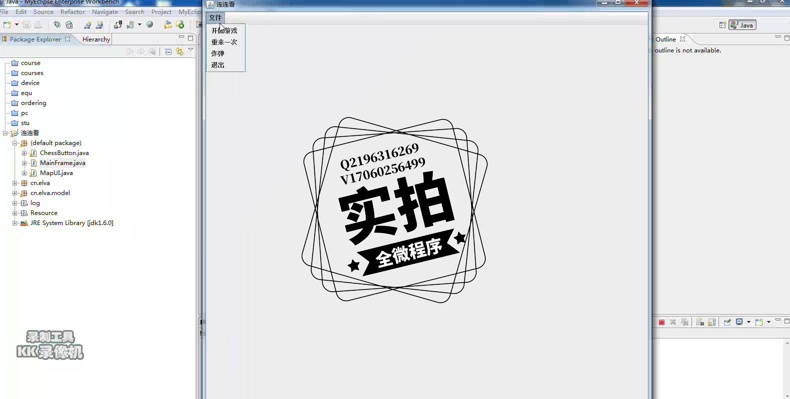Screen dimensions: 790x399
Task: Stop the running program with the red Terminate icon
Action: coord(662,322)
